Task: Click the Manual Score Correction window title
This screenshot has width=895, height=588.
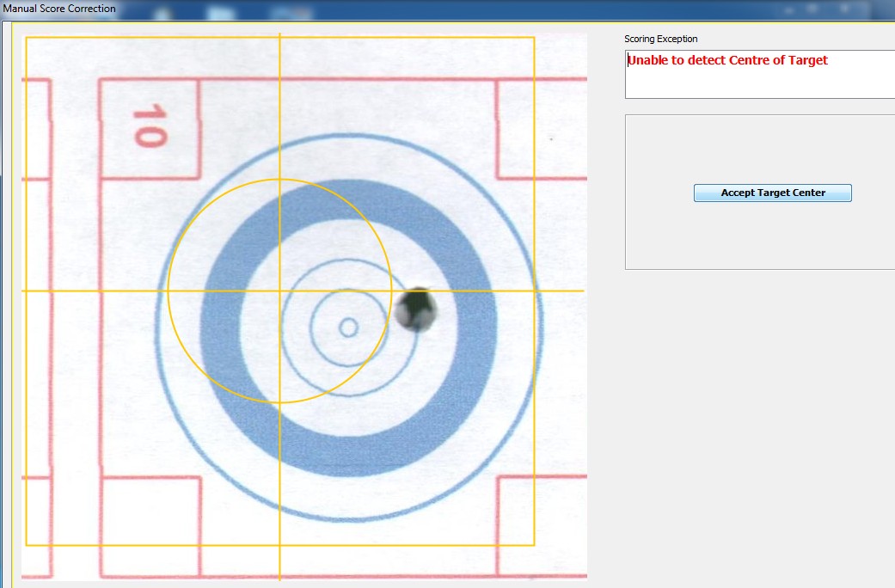Action: pos(60,9)
